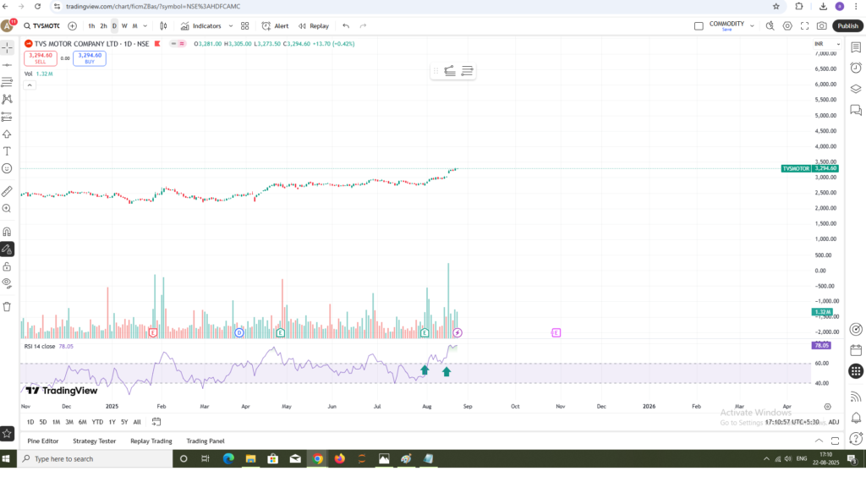Open the Pine Editor tab
The width and height of the screenshot is (866, 504).
pos(43,441)
